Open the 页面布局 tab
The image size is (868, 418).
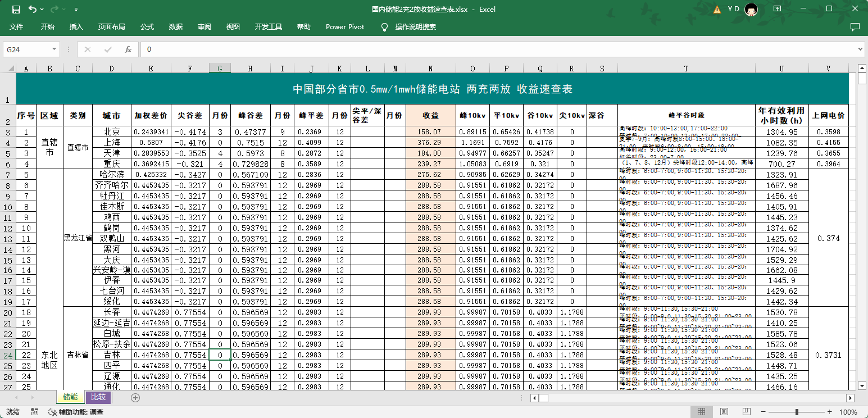[x=112, y=27]
